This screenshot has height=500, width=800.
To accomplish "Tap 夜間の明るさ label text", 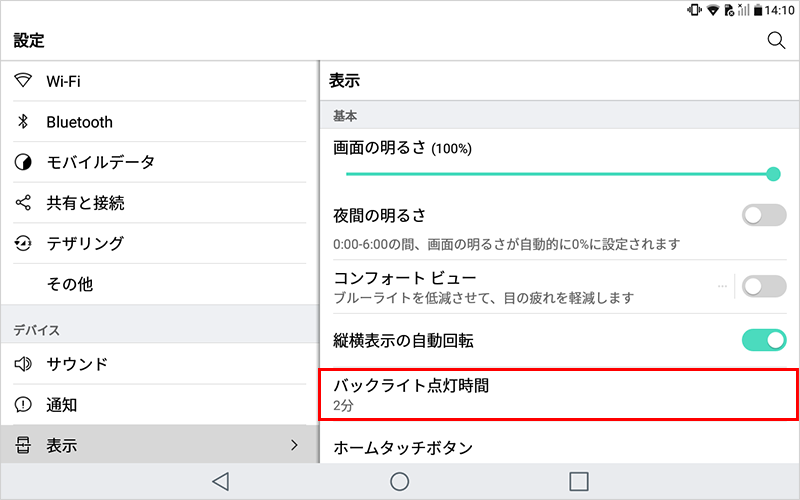I will (x=380, y=215).
